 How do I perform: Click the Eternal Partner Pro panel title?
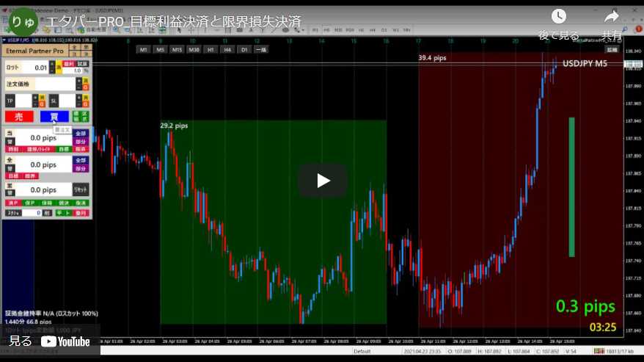click(x=34, y=51)
